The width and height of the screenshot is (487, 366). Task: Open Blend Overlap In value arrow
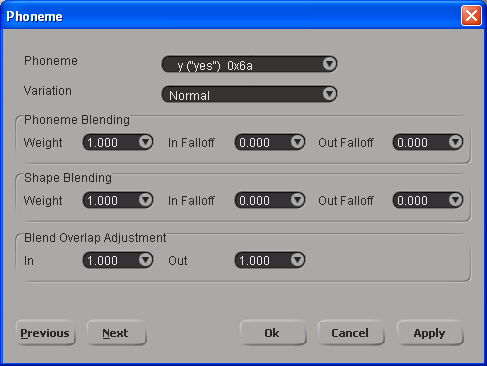pos(146,260)
